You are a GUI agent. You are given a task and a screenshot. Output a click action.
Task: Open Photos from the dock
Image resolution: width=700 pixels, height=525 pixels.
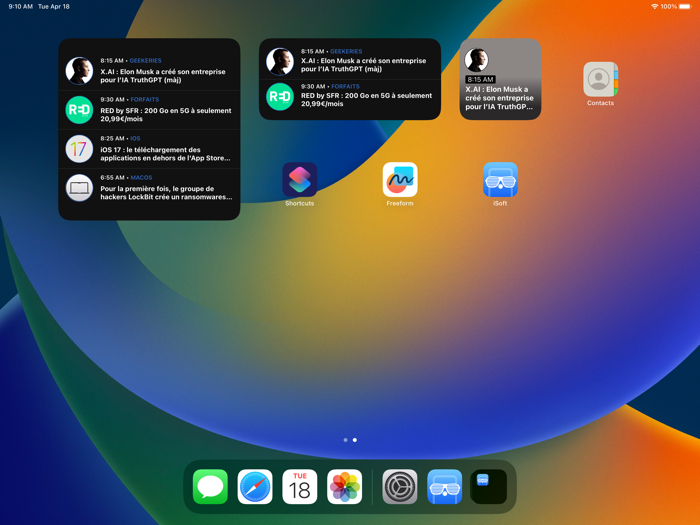(x=344, y=487)
